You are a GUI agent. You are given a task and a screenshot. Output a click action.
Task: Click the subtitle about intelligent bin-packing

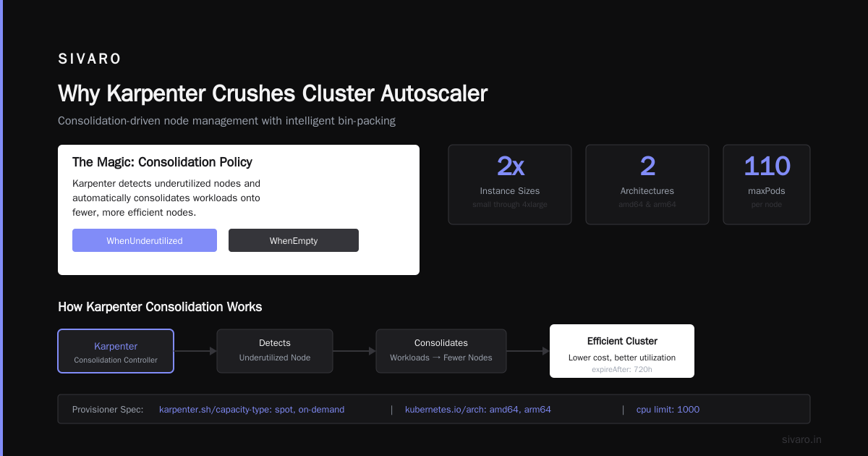(226, 121)
